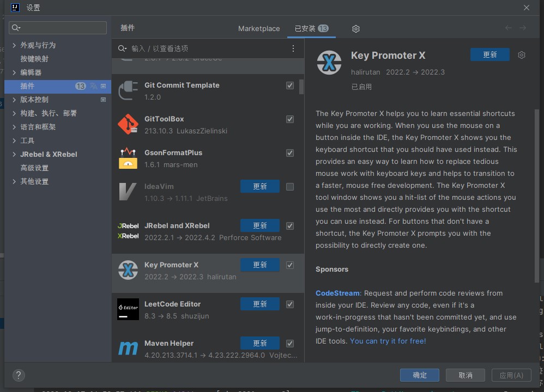Click the Git Commit Template plug icon
Image resolution: width=544 pixels, height=392 pixels.
click(128, 91)
